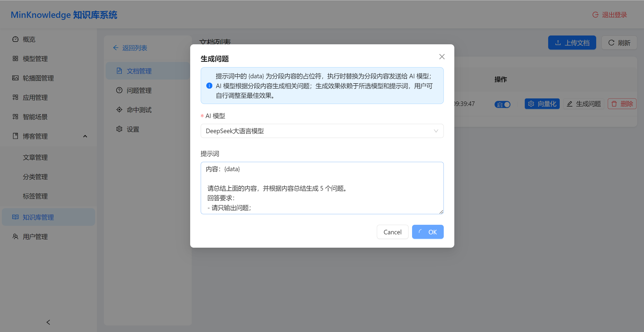Screen dimensions: 644x332
Task: Select 文档管理 document management tab
Action: [139, 71]
